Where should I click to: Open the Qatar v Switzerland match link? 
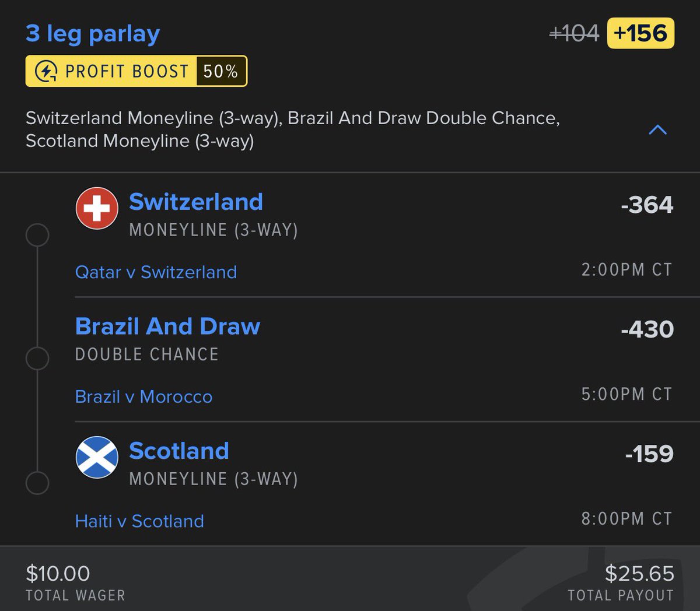click(x=156, y=272)
